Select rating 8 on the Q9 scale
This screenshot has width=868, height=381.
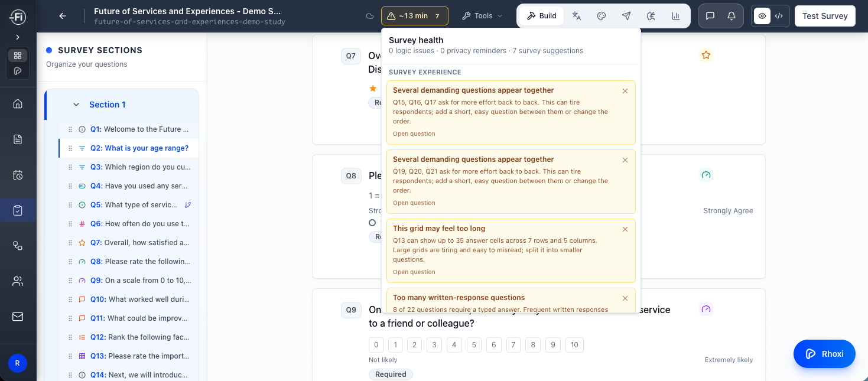533,345
